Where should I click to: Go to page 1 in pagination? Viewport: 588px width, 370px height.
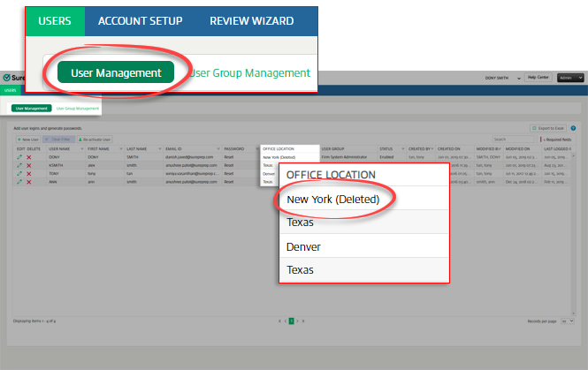290,321
